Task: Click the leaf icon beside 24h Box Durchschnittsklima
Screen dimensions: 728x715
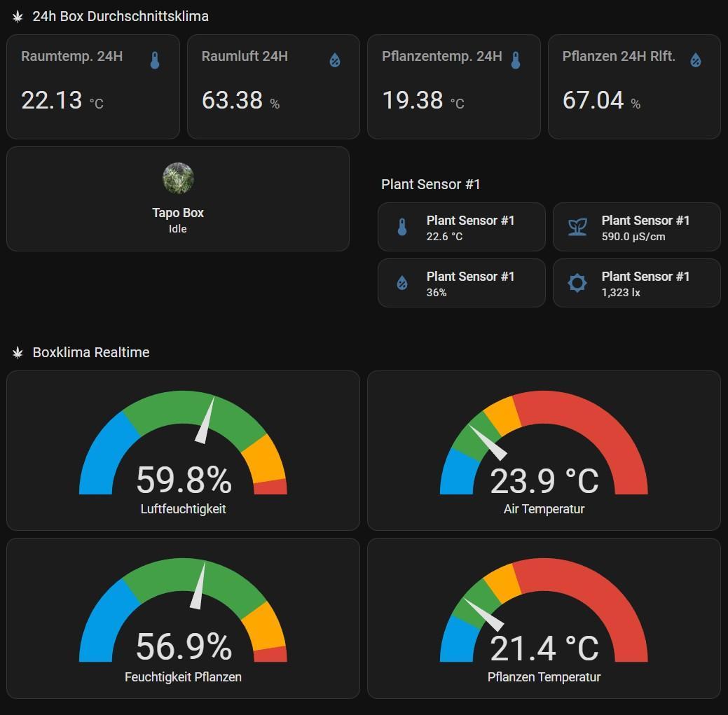Action: point(18,16)
